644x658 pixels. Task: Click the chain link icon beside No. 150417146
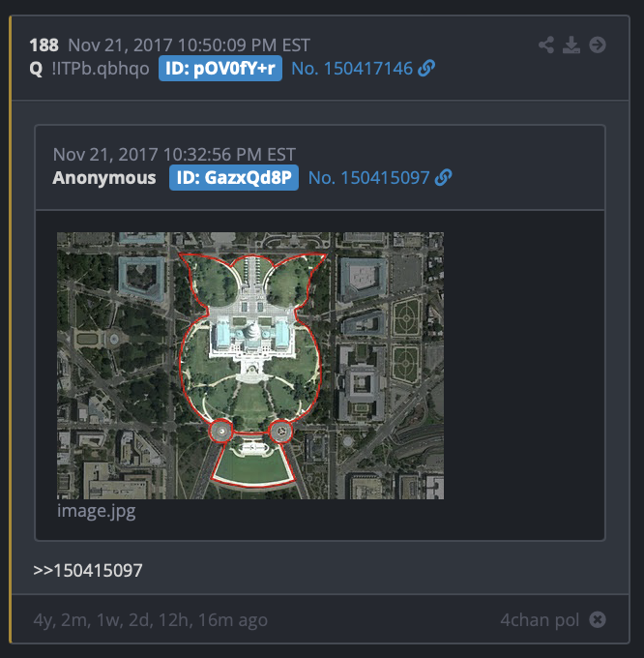[x=426, y=69]
